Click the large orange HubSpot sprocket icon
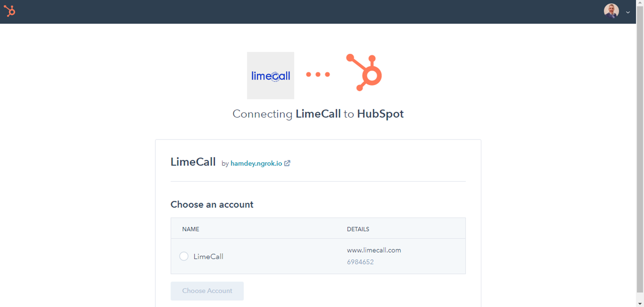This screenshot has height=307, width=644. [365, 73]
